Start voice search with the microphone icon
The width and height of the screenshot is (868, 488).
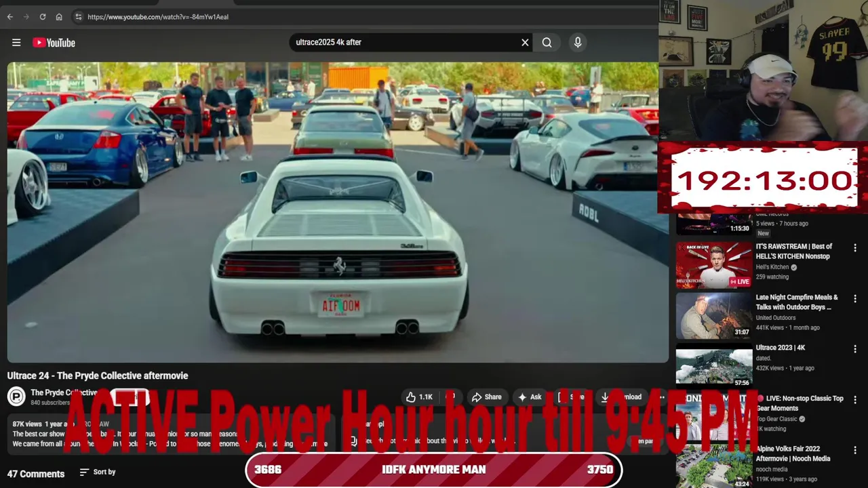(578, 42)
